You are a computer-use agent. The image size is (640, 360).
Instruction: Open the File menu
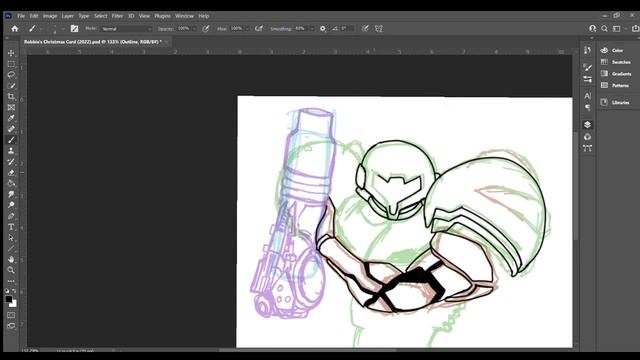coord(21,16)
